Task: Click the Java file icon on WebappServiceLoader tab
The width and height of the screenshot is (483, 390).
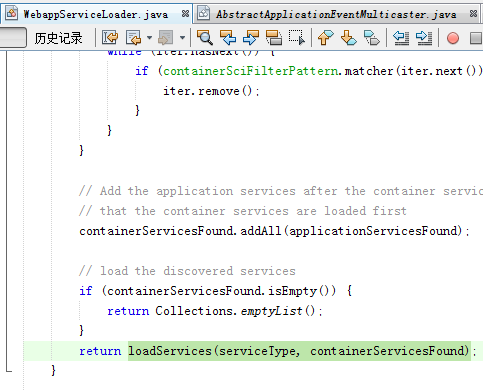Action: 12,13
